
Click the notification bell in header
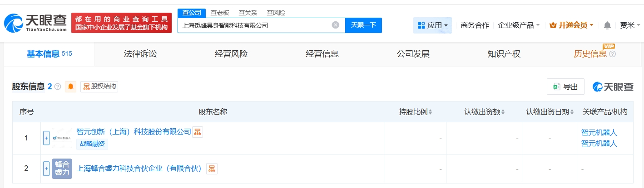click(607, 25)
